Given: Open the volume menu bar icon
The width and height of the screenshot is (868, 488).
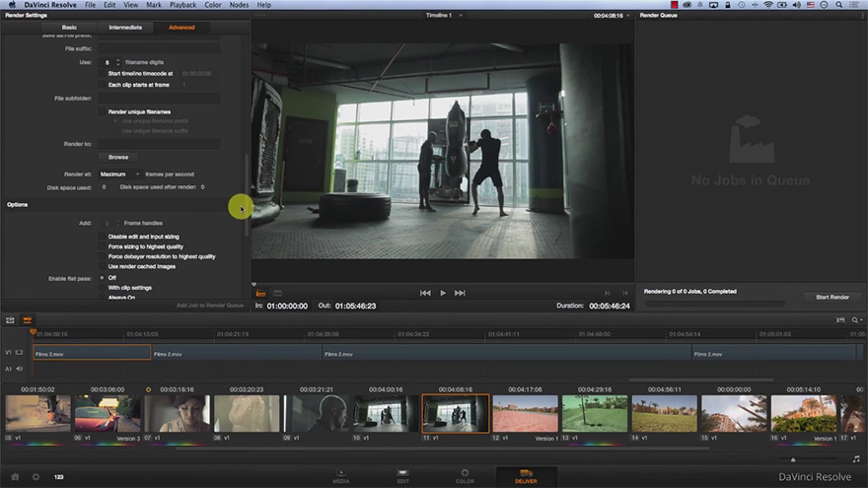Looking at the screenshot, I should pyautogui.click(x=797, y=4).
